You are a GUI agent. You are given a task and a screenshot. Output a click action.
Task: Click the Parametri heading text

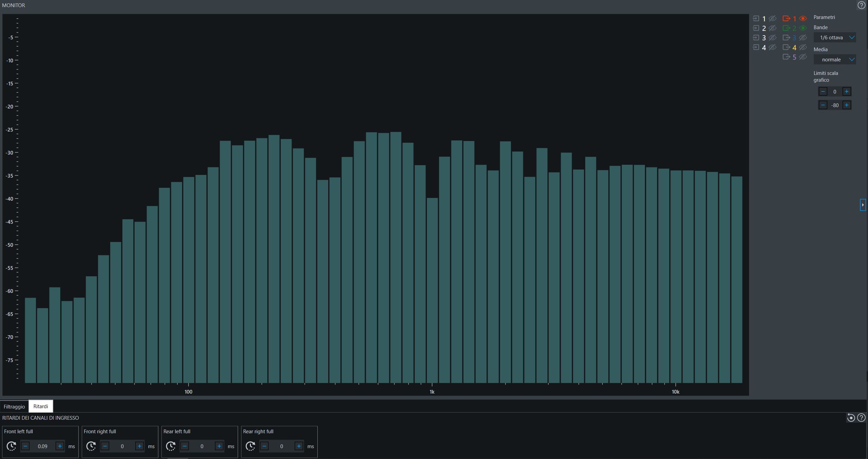[x=824, y=17]
